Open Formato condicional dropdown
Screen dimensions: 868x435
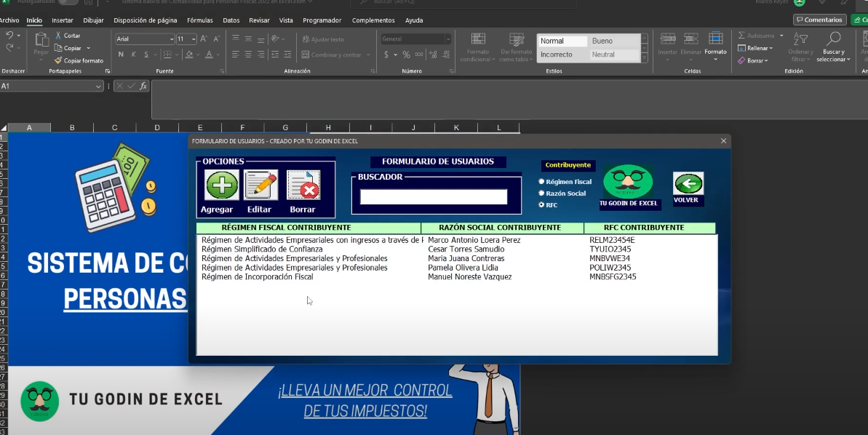(478, 47)
